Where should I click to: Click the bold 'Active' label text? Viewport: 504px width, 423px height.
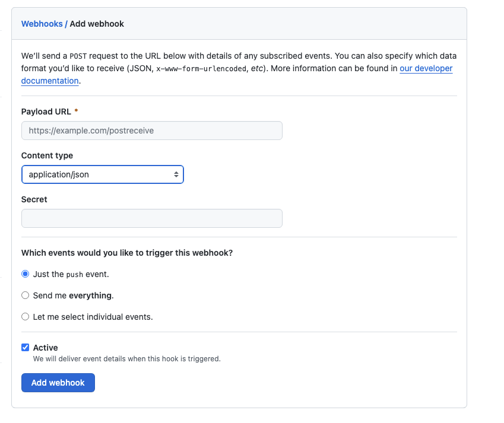point(46,348)
